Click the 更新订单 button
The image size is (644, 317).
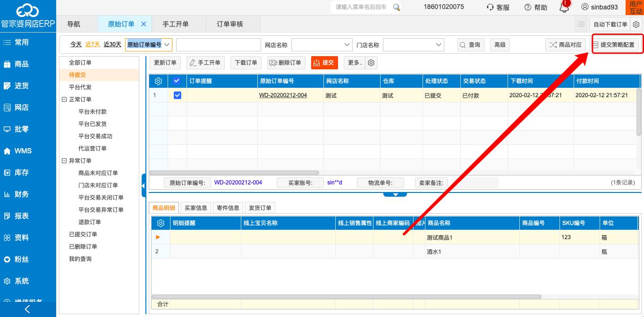click(165, 63)
